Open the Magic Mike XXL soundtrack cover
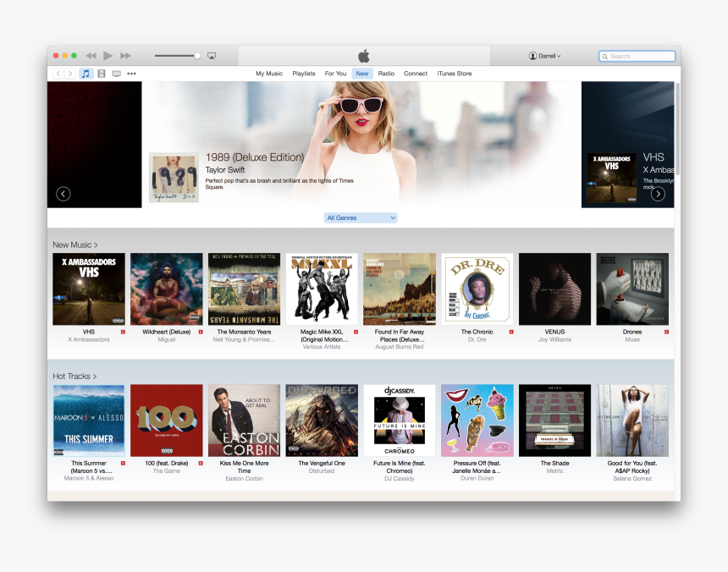Viewport: 728px width, 572px height. [322, 289]
